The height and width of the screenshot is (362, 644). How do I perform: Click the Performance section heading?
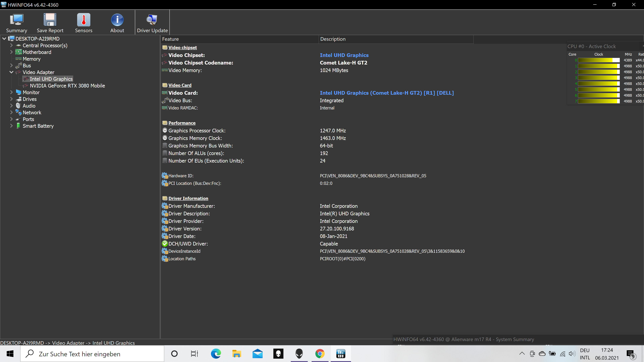182,123
